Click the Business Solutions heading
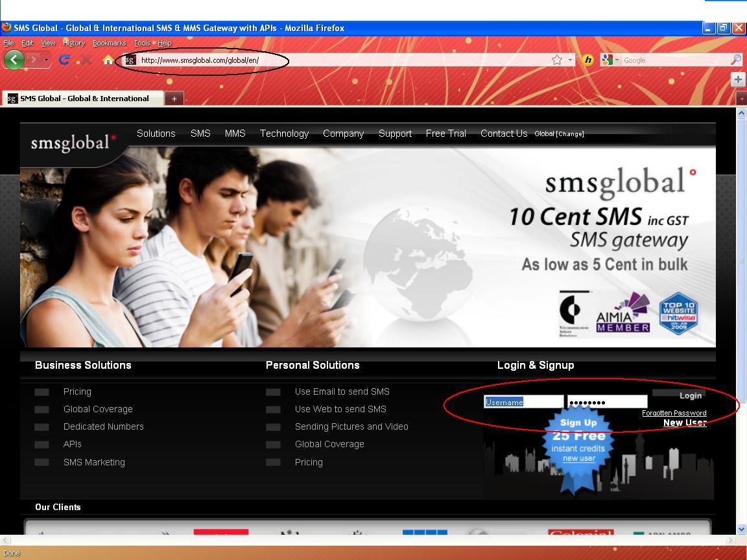Screen dimensions: 747x560 (83, 366)
